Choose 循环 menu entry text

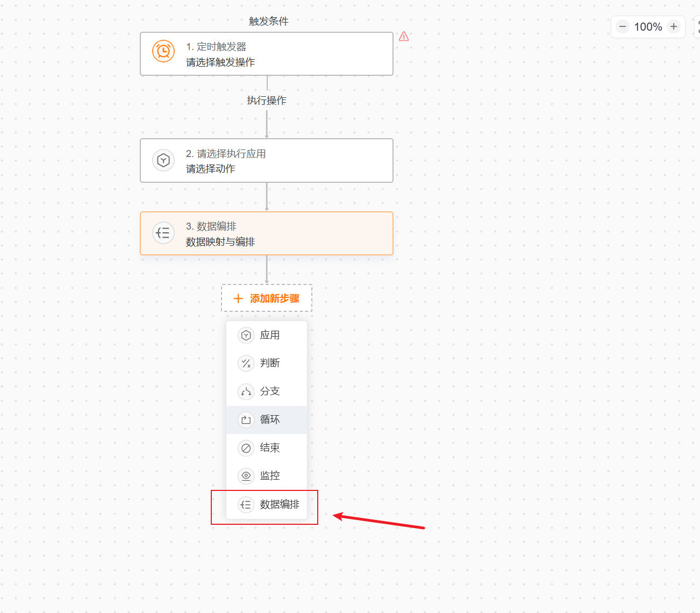[x=270, y=419]
